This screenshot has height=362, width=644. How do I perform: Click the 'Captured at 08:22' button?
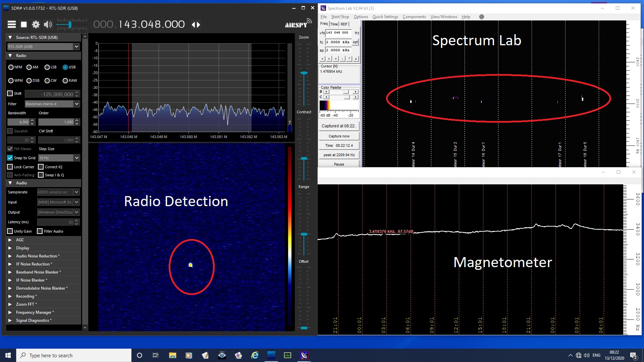point(339,126)
